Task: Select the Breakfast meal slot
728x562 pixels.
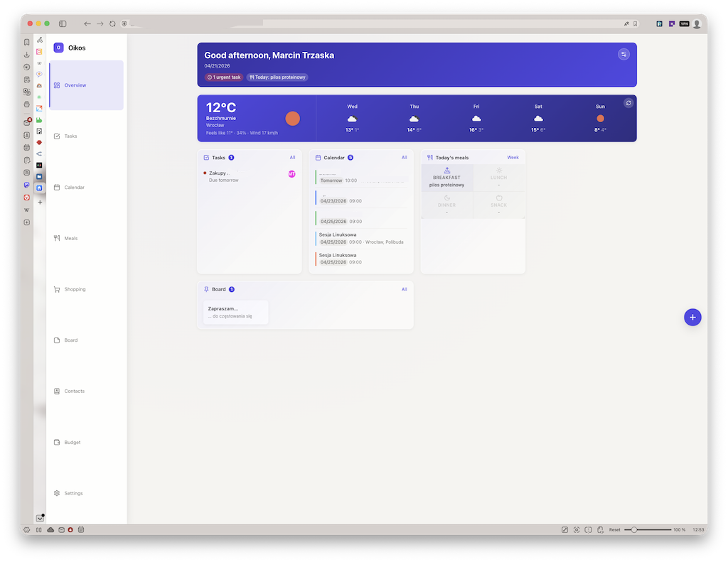Action: (x=446, y=178)
